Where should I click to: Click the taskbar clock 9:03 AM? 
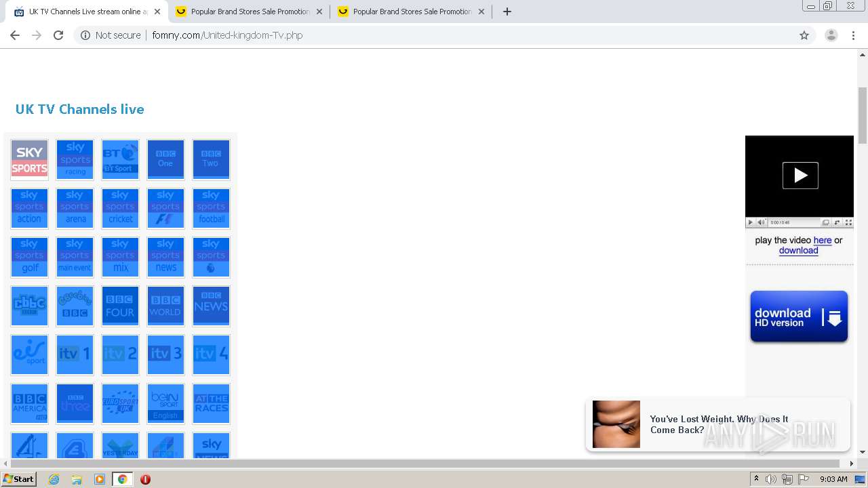point(833,479)
